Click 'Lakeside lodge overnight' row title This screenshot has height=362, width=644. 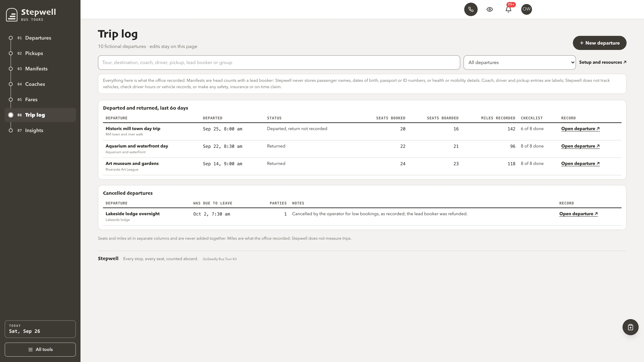132,214
